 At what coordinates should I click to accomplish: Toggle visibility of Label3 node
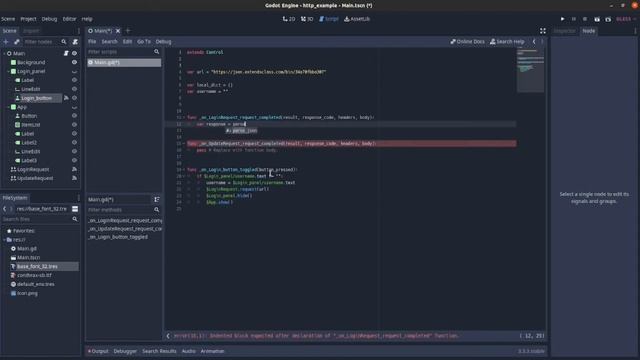[x=74, y=160]
